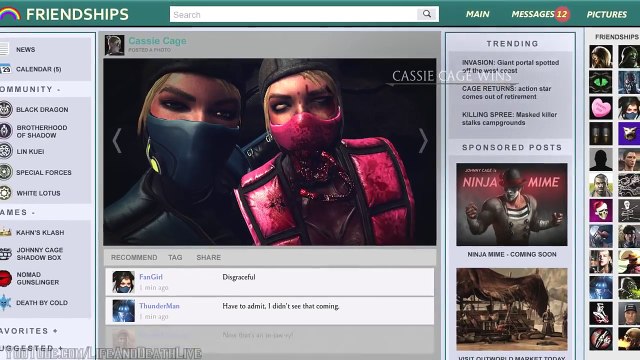The image size is (640, 360).
Task: Open the MESSAGES tab
Action: click(533, 14)
